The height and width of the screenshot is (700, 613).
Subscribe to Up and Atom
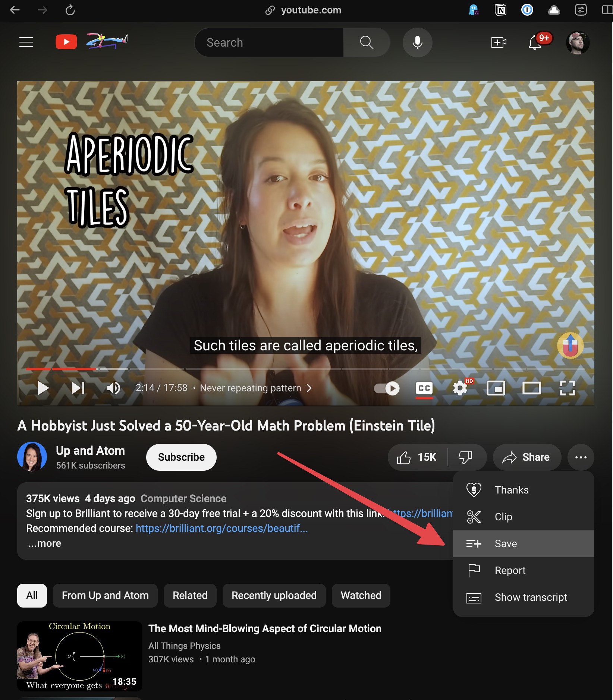pyautogui.click(x=181, y=457)
